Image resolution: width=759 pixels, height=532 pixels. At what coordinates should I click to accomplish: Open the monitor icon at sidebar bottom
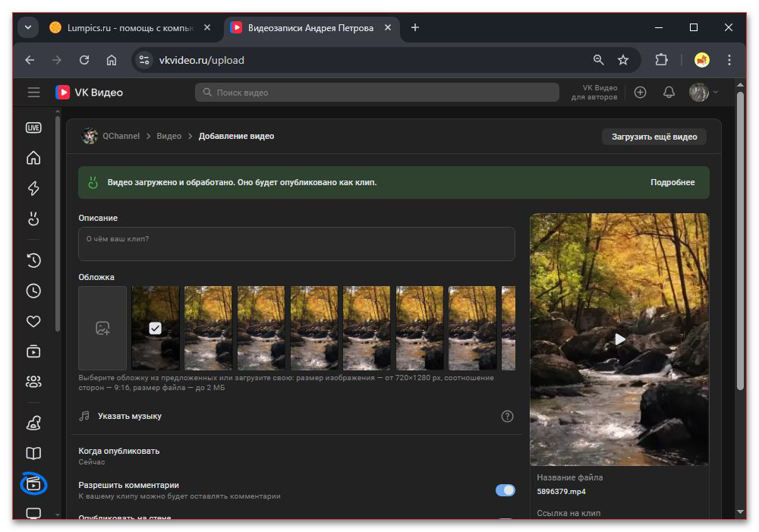(x=33, y=512)
